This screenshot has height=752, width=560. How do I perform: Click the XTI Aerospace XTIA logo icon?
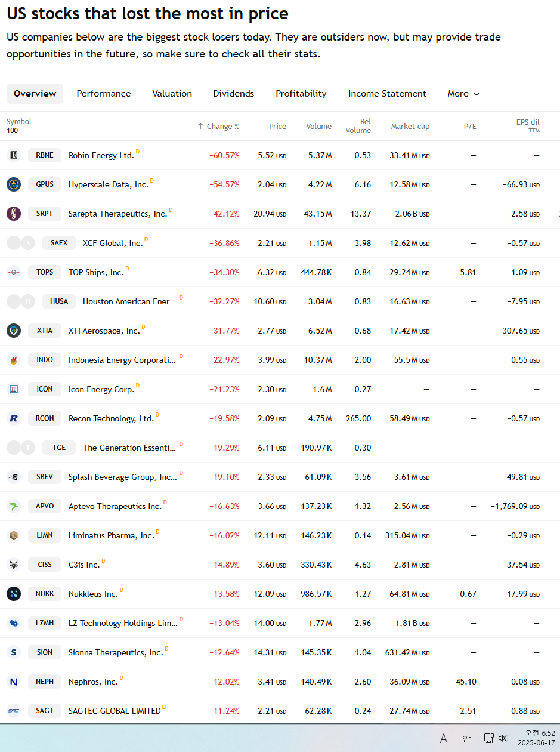point(14,331)
